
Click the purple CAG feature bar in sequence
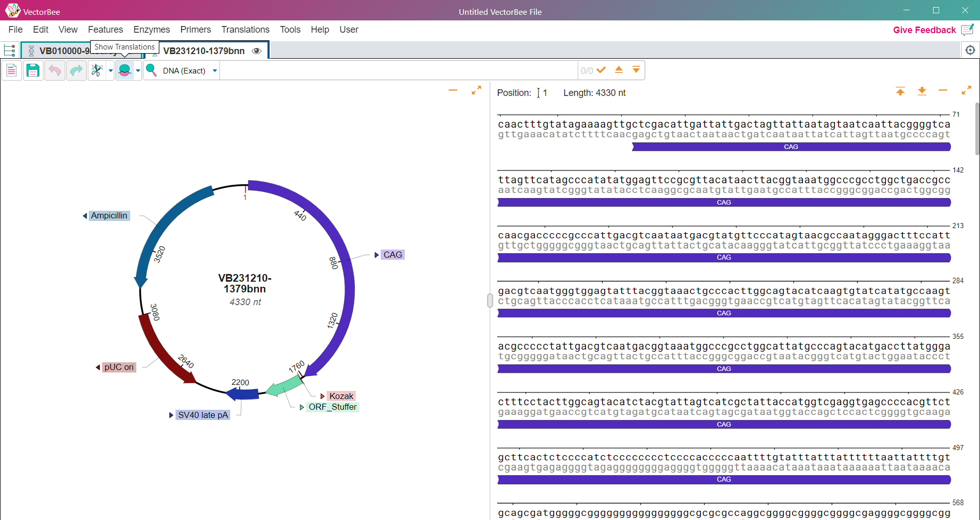click(x=724, y=203)
